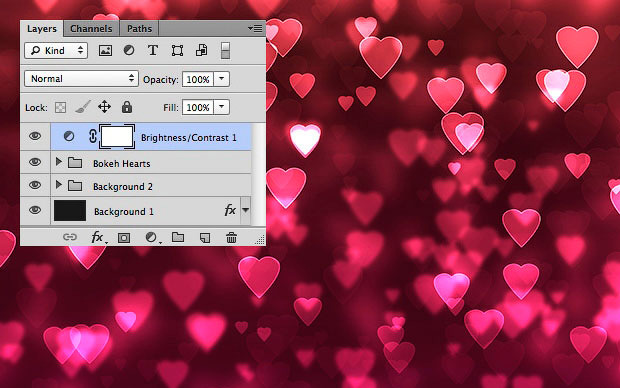The image size is (620, 388).
Task: Filter for adjustment layers
Action: point(129,51)
